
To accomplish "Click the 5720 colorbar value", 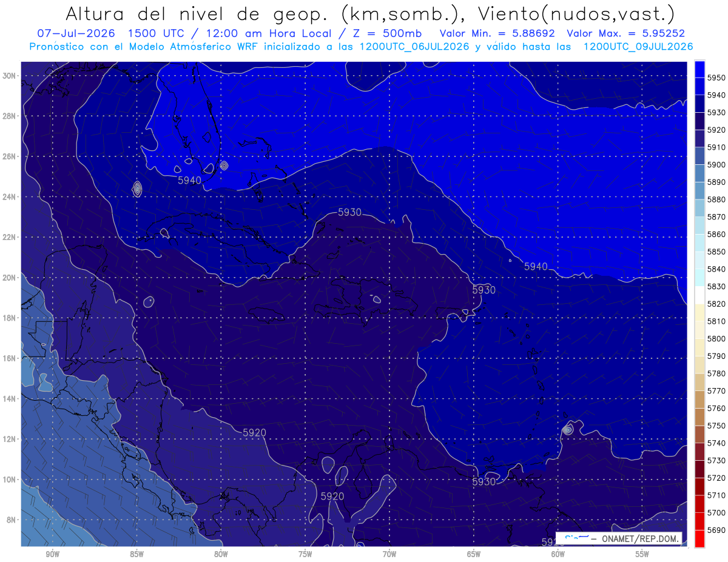I will pos(716,478).
